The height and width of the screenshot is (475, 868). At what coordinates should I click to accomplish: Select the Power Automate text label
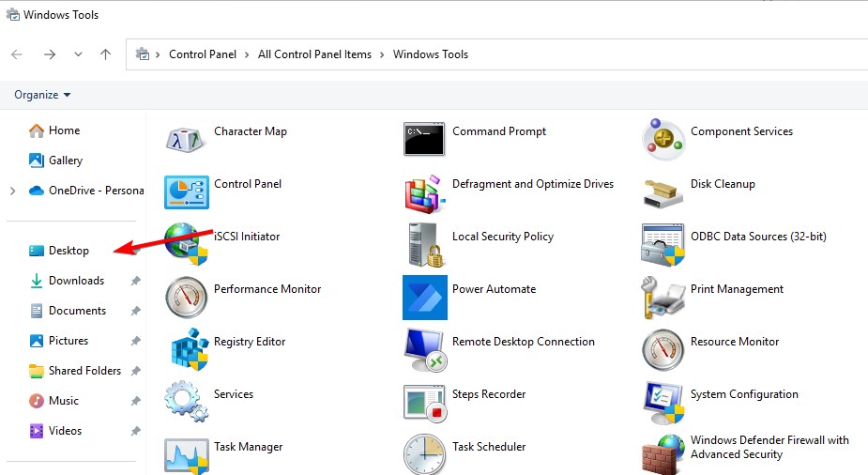(494, 289)
